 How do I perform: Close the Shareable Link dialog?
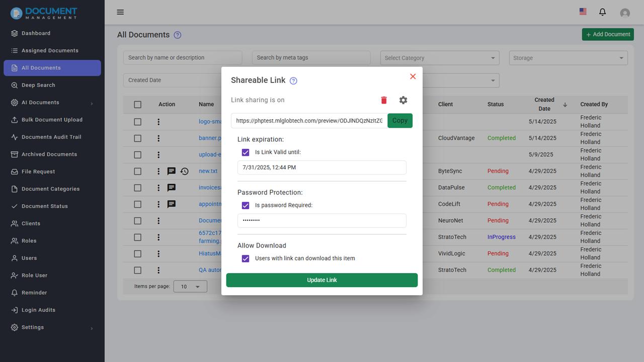point(413,76)
